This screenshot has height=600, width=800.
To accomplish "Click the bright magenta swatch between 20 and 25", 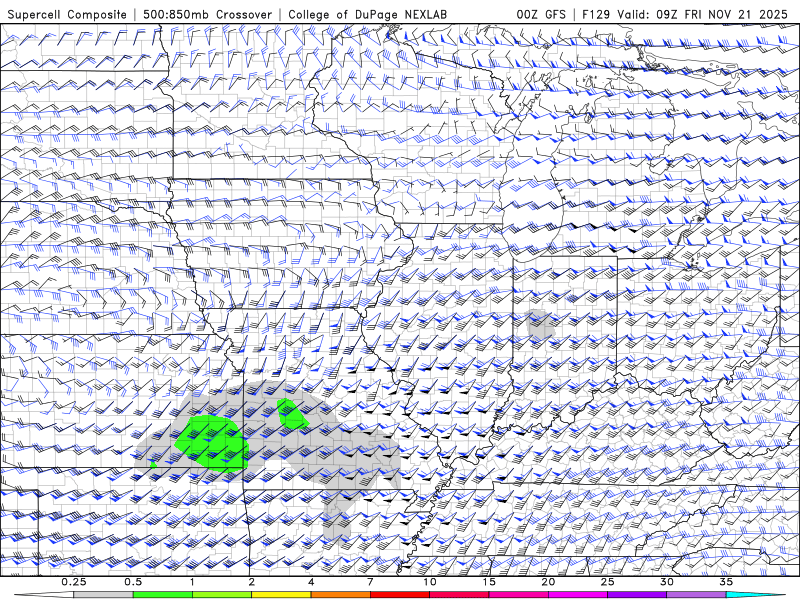I will pyautogui.click(x=578, y=595).
